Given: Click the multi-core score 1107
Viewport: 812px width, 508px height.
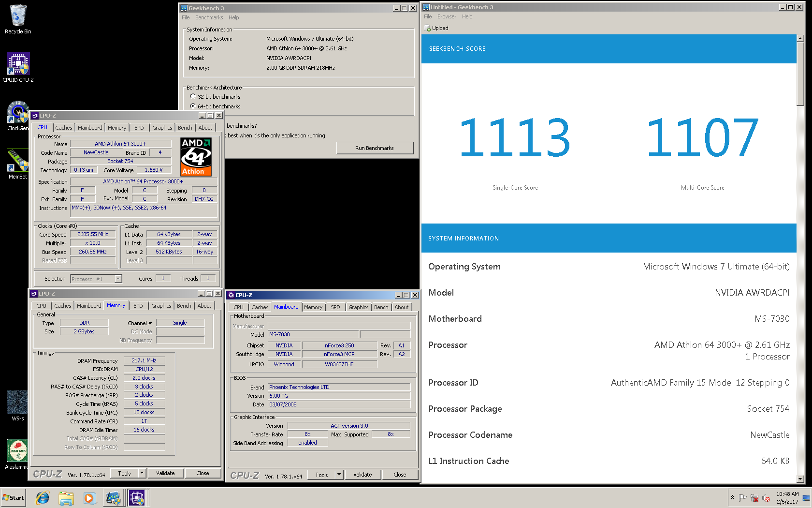Looking at the screenshot, I should pos(702,138).
